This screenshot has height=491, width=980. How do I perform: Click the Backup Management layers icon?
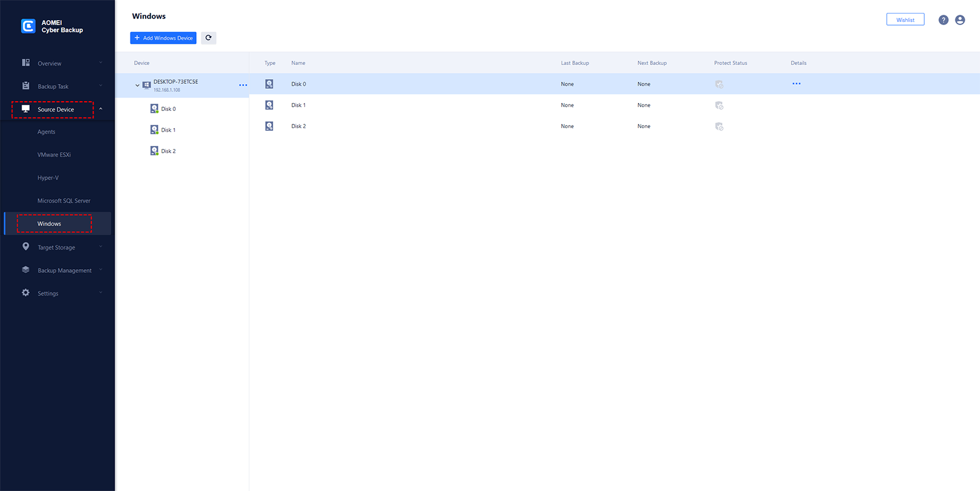point(26,270)
